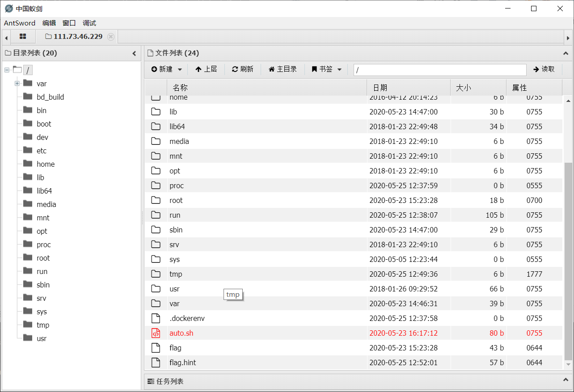The image size is (574, 392).
Task: Open the 书签 dropdown arrow
Action: click(339, 69)
